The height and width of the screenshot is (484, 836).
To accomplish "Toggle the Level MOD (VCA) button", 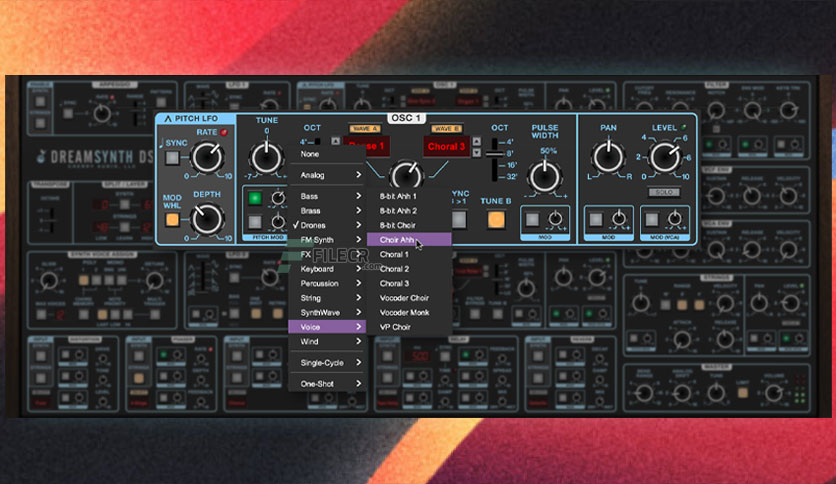I will click(x=652, y=219).
